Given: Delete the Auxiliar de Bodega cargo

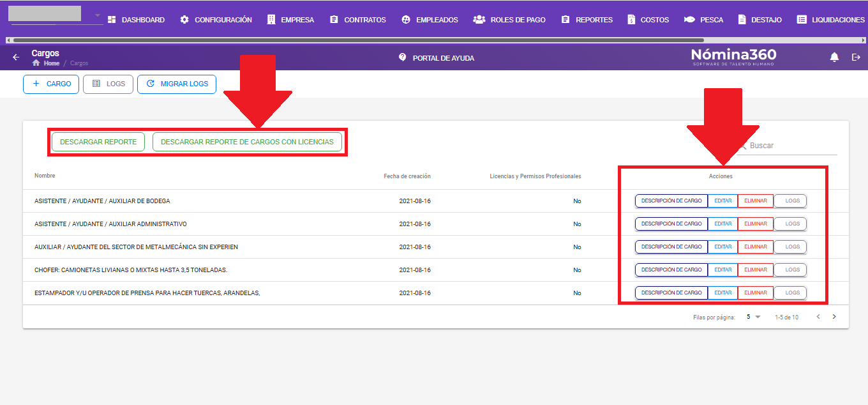Looking at the screenshot, I should click(x=756, y=201).
